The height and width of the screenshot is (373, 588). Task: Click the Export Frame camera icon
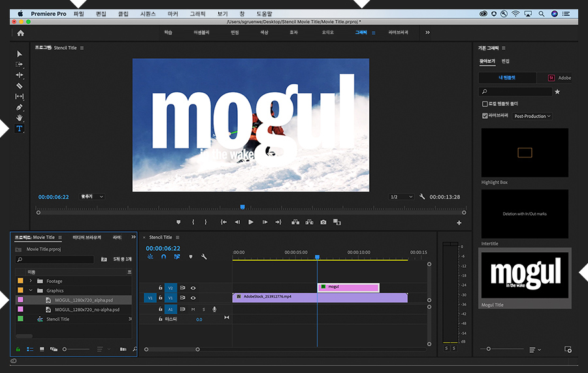(x=323, y=222)
